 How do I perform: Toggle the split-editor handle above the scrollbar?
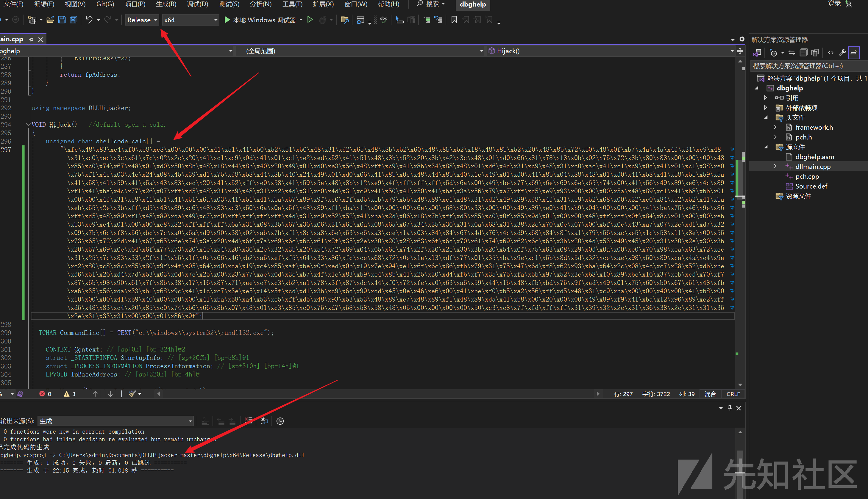(x=740, y=51)
